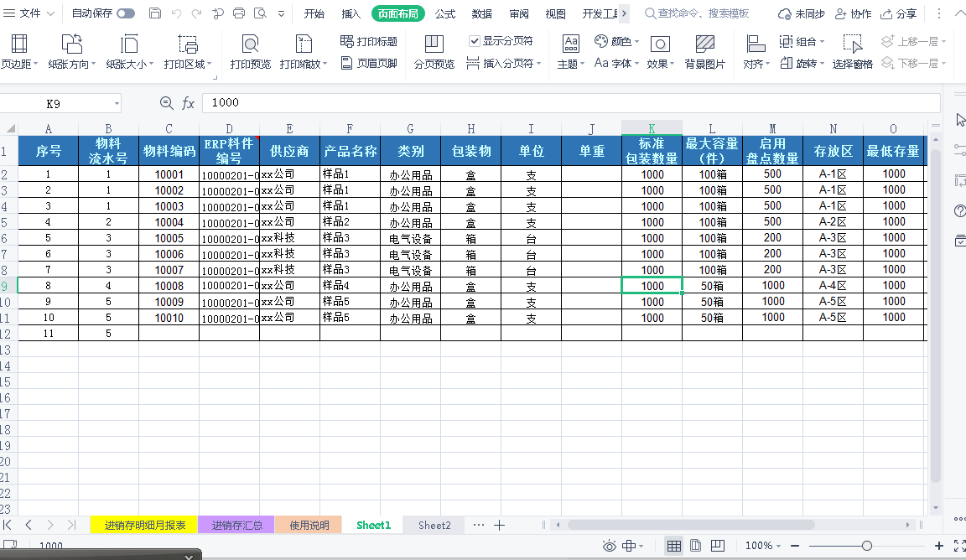Click the Collaborate (协作) button

coord(852,13)
